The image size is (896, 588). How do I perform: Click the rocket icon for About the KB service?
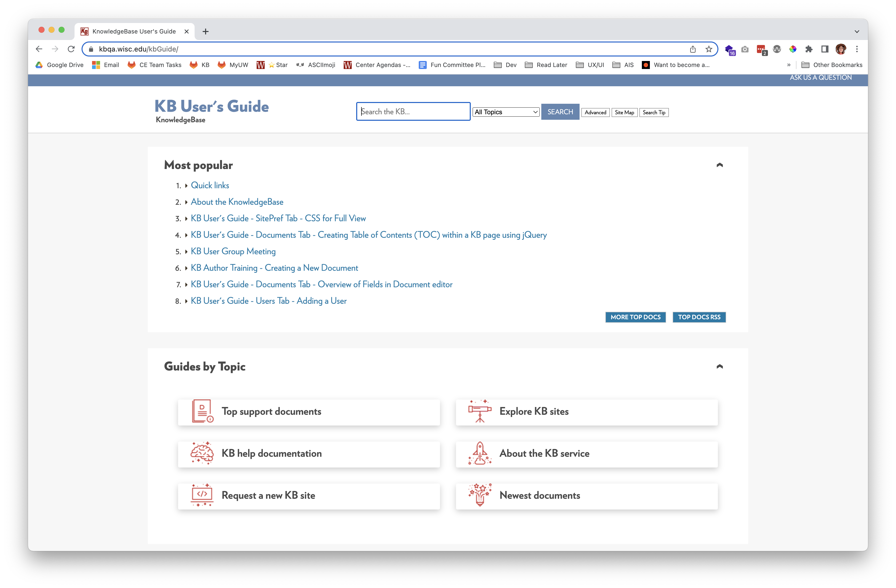coord(480,453)
